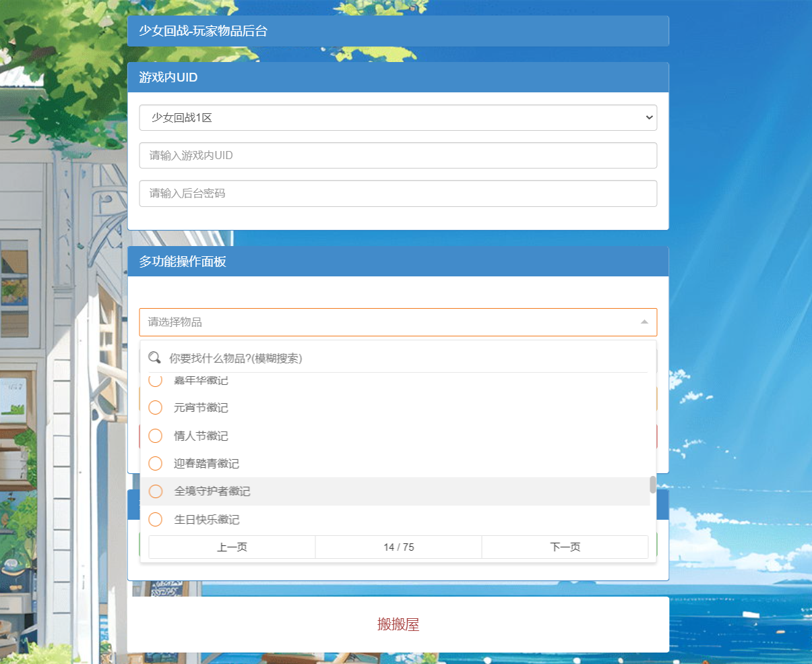
Task: Click the 请输入后台密码 password field
Action: tap(398, 193)
